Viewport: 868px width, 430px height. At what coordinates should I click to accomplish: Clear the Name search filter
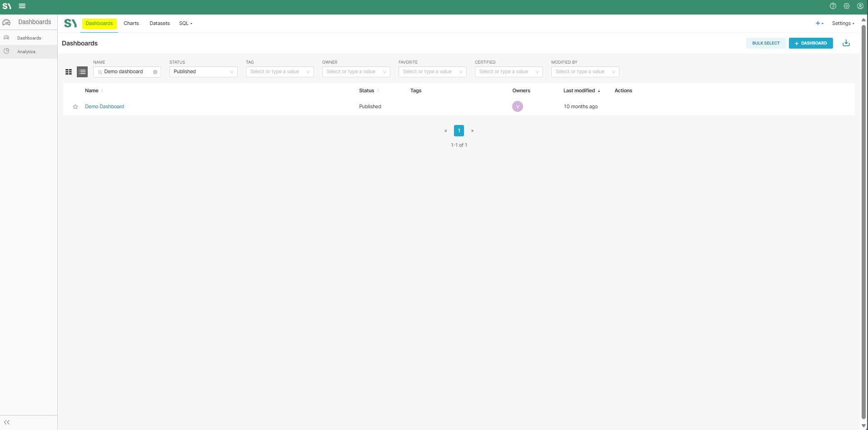click(x=155, y=72)
